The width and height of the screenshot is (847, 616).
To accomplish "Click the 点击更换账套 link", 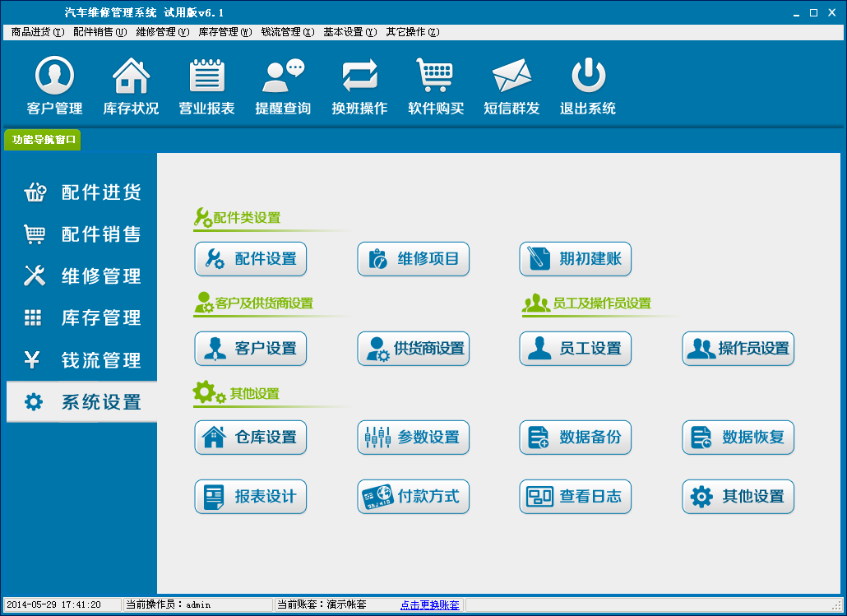I will coord(430,604).
